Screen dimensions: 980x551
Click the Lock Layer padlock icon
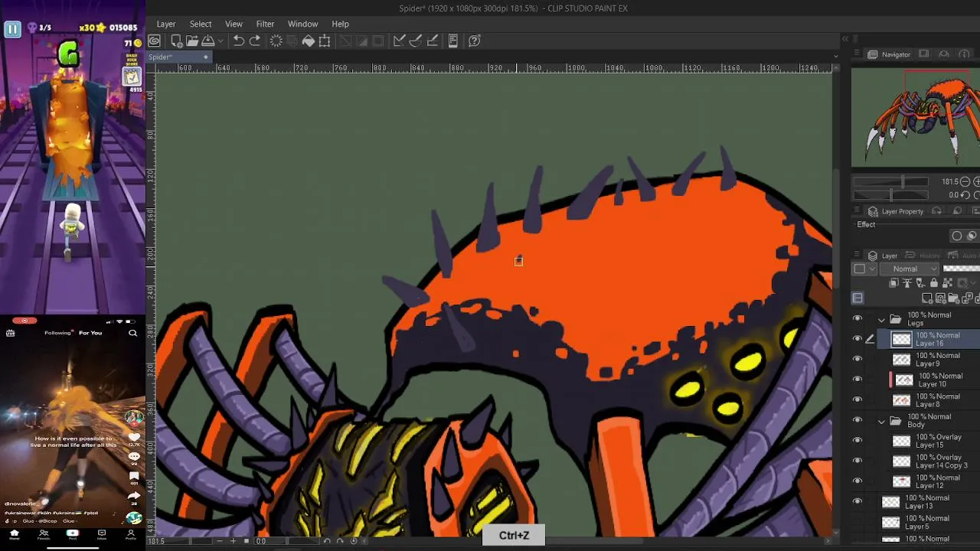click(x=934, y=283)
